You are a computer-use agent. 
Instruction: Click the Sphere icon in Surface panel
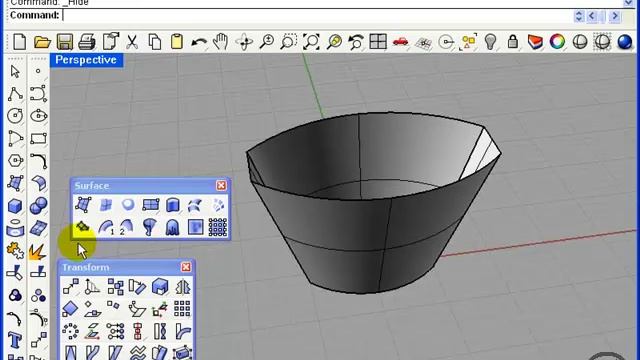(x=128, y=204)
